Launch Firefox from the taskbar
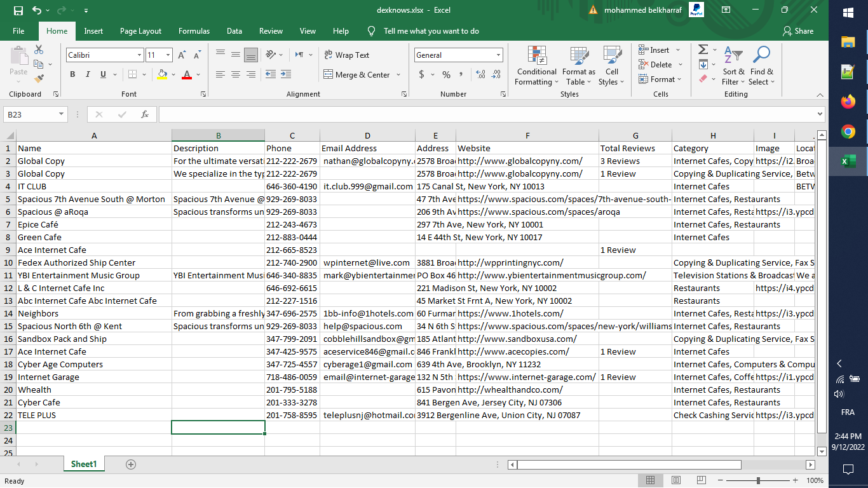The height and width of the screenshot is (488, 868). pos(848,102)
